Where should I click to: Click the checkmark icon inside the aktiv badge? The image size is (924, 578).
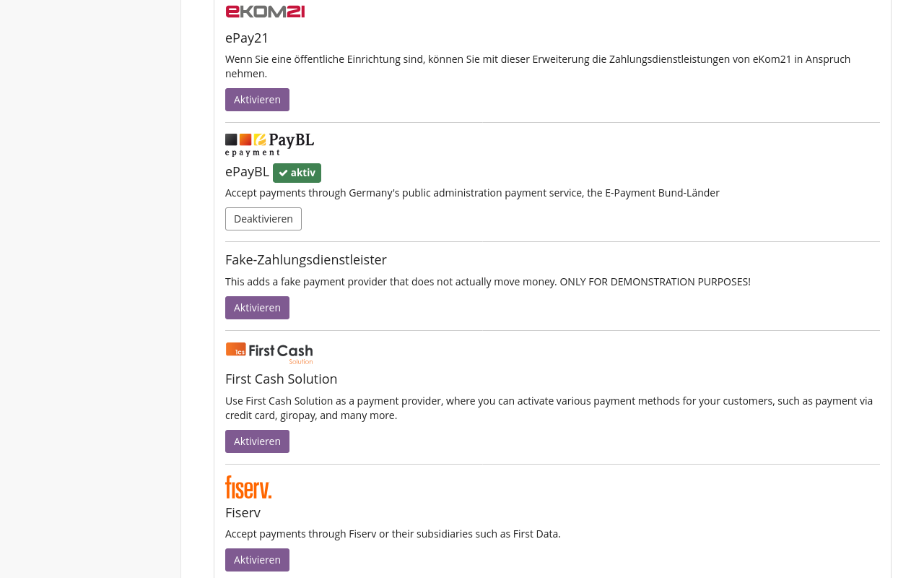click(x=283, y=173)
